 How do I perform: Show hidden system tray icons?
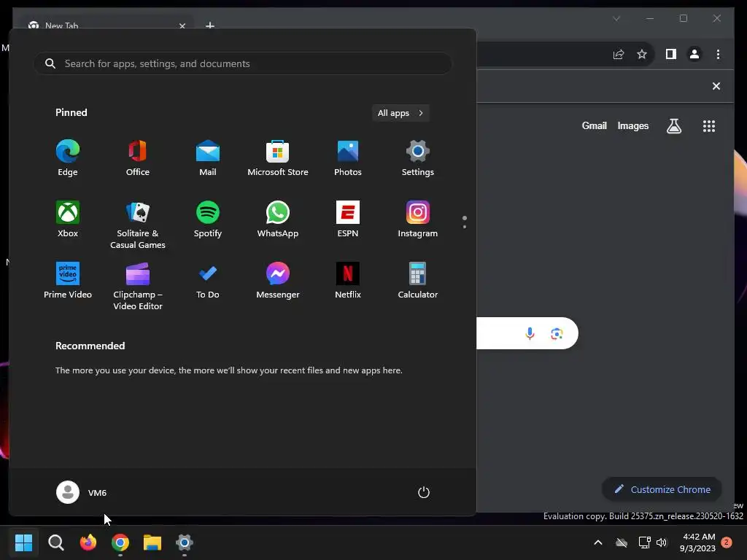[598, 542]
